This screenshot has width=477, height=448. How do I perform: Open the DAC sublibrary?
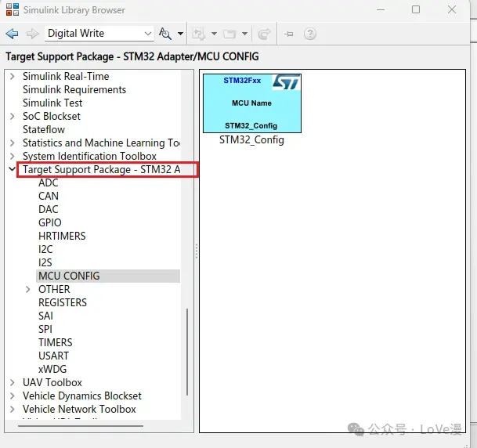click(x=49, y=209)
